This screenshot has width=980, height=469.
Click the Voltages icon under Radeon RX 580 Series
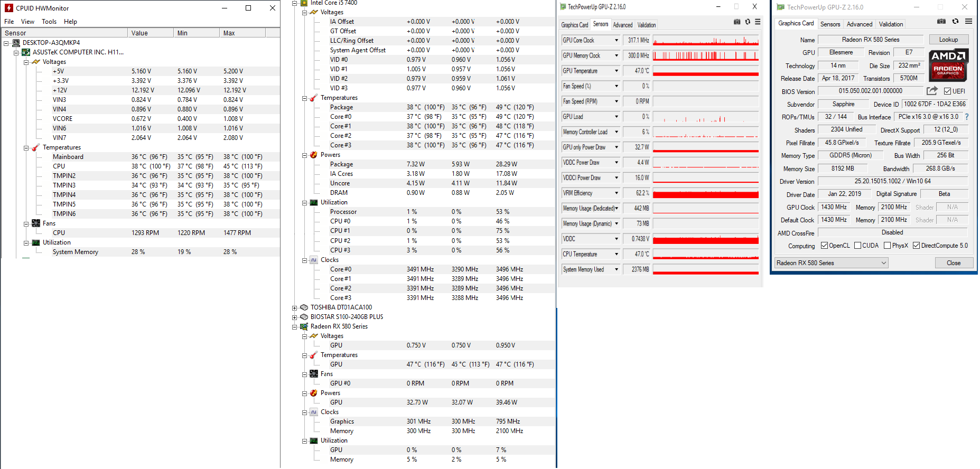(x=314, y=336)
